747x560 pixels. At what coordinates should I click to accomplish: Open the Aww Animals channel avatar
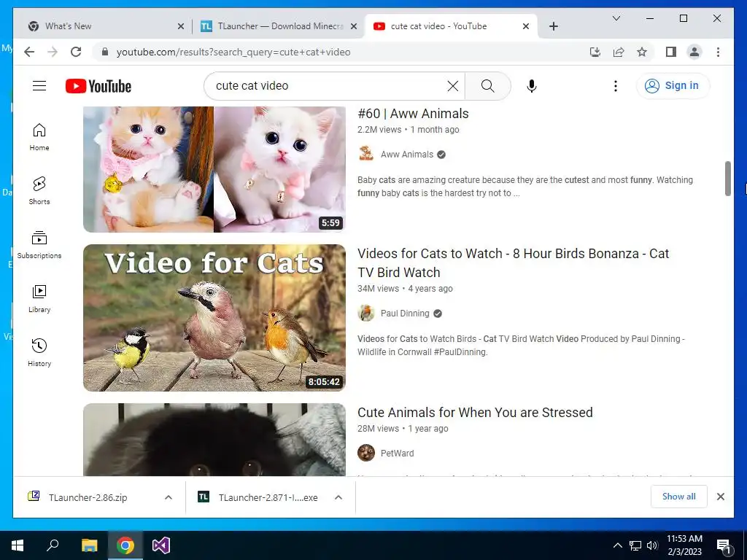point(366,154)
